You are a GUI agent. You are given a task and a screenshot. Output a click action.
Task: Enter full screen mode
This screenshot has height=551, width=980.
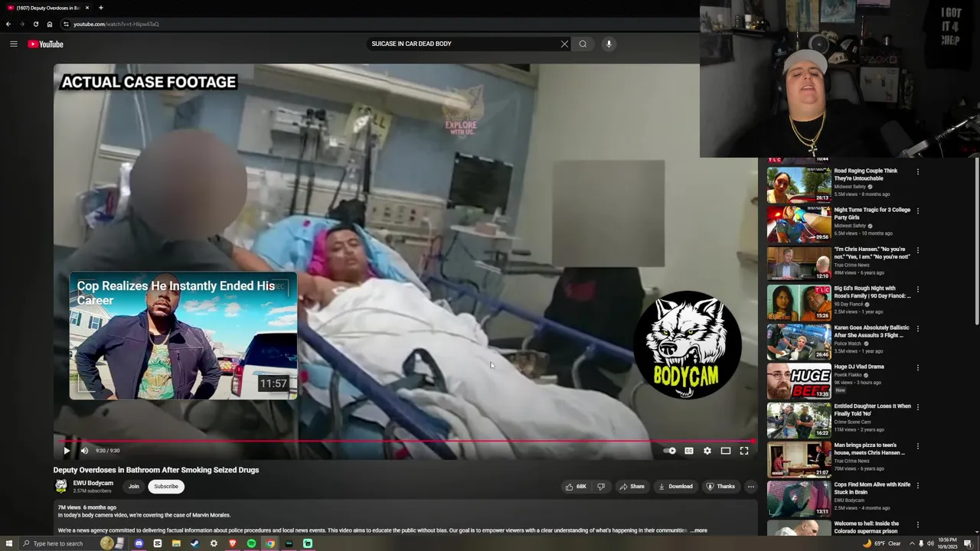coord(743,451)
